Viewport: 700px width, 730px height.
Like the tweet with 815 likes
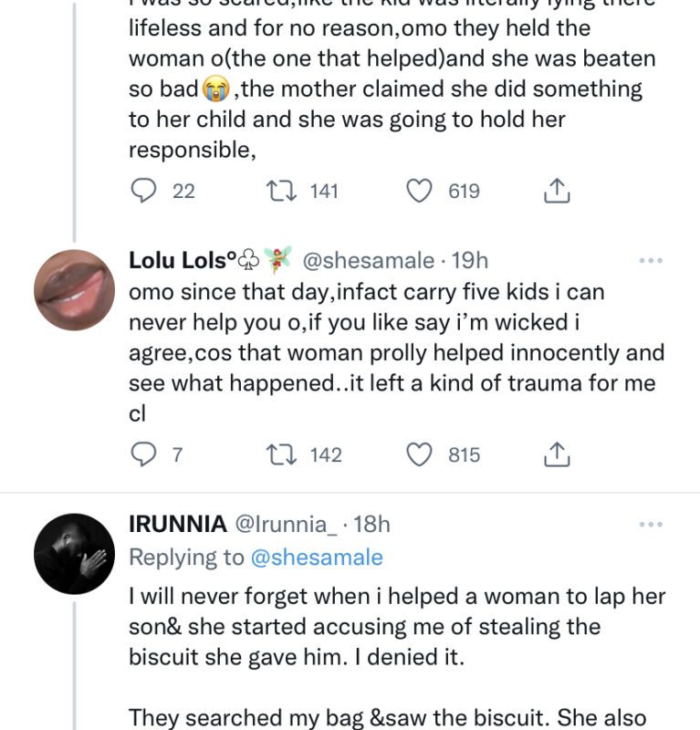tap(419, 454)
